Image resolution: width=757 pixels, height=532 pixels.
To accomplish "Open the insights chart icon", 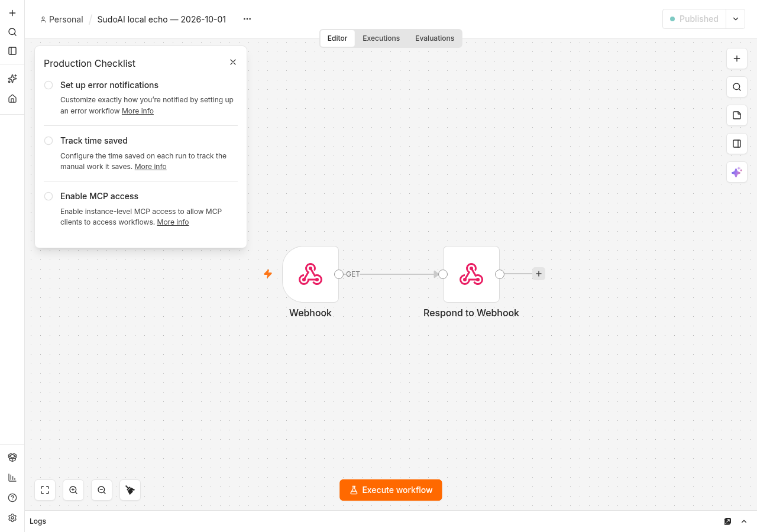I will 12,478.
